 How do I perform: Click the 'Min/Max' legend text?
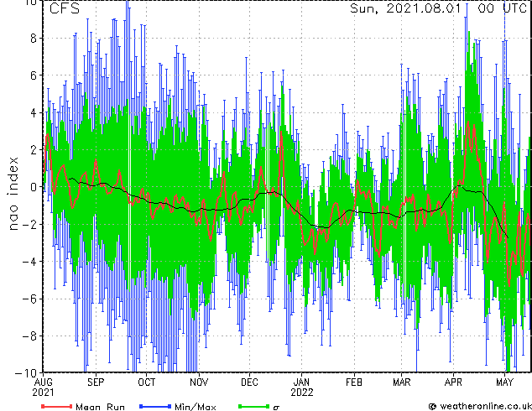pyautogui.click(x=196, y=407)
